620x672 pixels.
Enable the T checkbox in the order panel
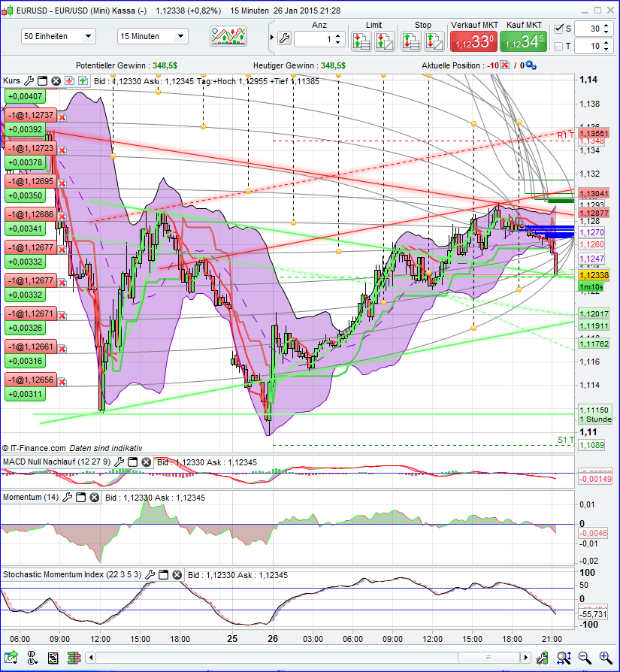[x=560, y=47]
